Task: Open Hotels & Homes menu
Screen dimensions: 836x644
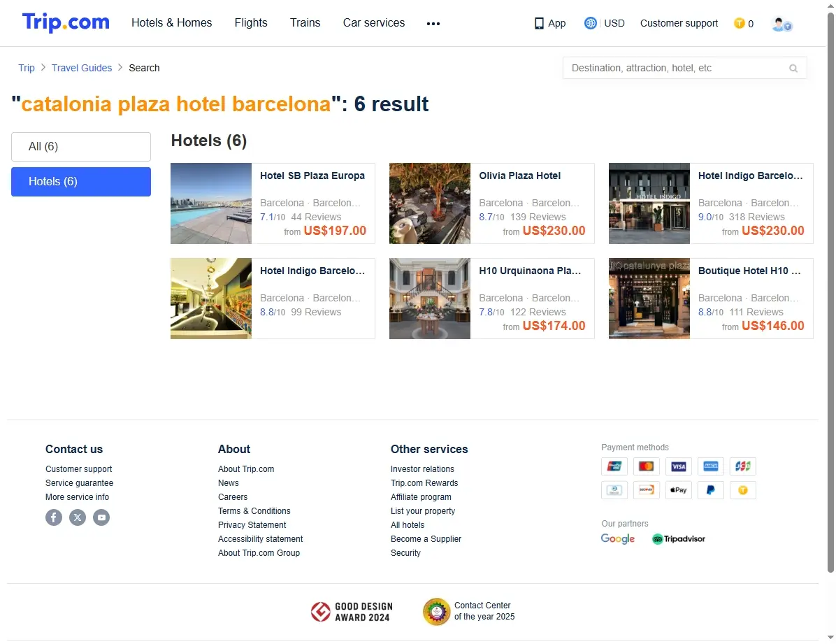Action: pyautogui.click(x=172, y=23)
